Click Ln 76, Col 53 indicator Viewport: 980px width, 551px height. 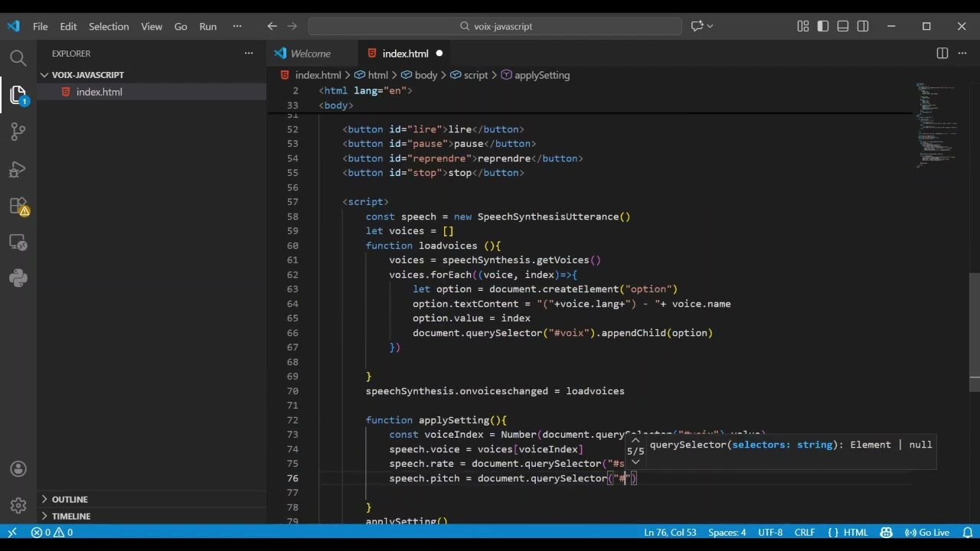pyautogui.click(x=670, y=532)
